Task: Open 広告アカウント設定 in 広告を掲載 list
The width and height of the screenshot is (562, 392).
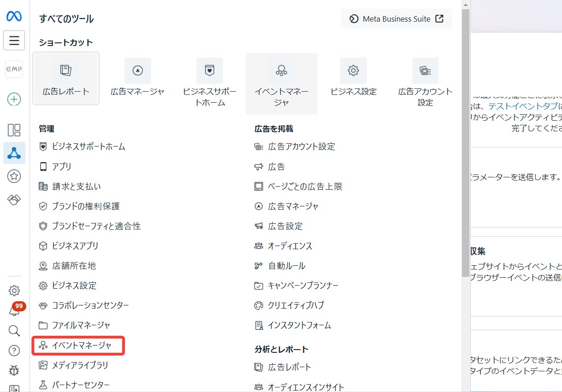Action: (295, 146)
